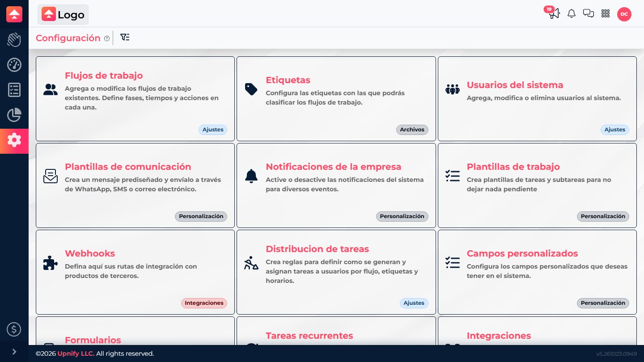This screenshot has width=644, height=362.
Task: Open the DC user avatar menu
Action: point(624,14)
